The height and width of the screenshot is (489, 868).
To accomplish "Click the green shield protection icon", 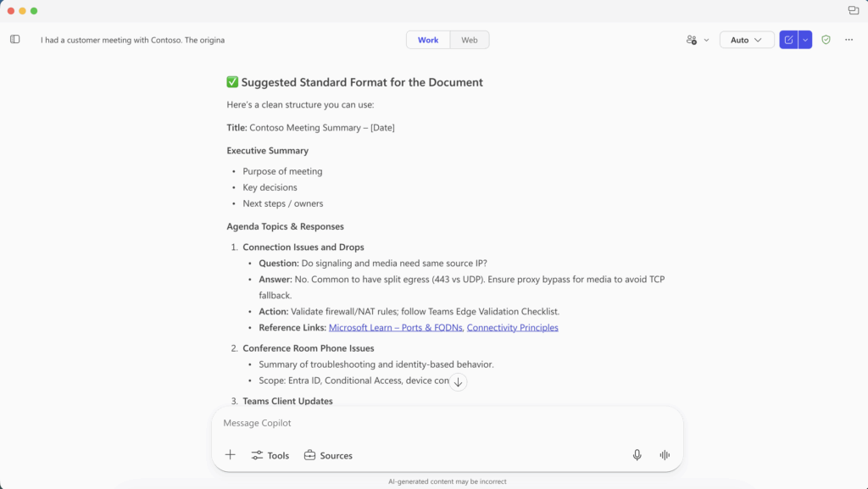I will click(x=826, y=40).
